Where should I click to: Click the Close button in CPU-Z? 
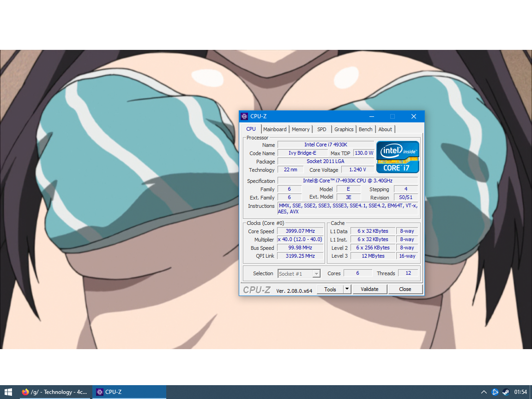pos(405,289)
